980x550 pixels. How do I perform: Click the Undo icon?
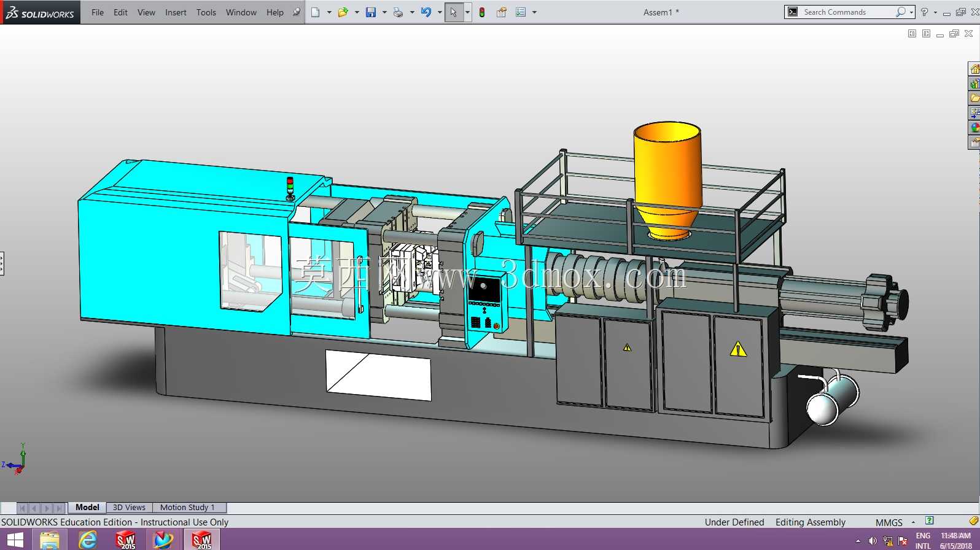click(x=426, y=12)
